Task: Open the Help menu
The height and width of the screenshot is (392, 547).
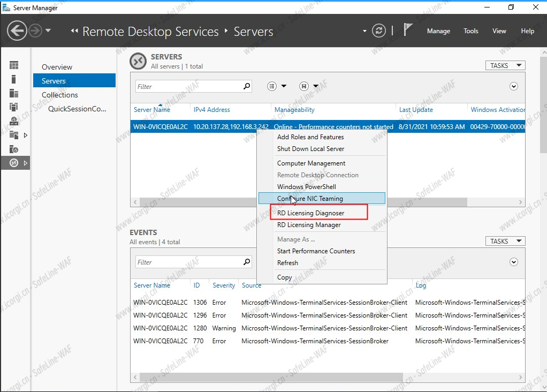Action: [x=528, y=31]
